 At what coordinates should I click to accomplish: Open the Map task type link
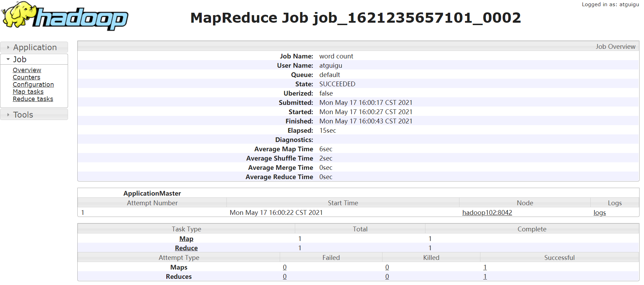(x=186, y=239)
